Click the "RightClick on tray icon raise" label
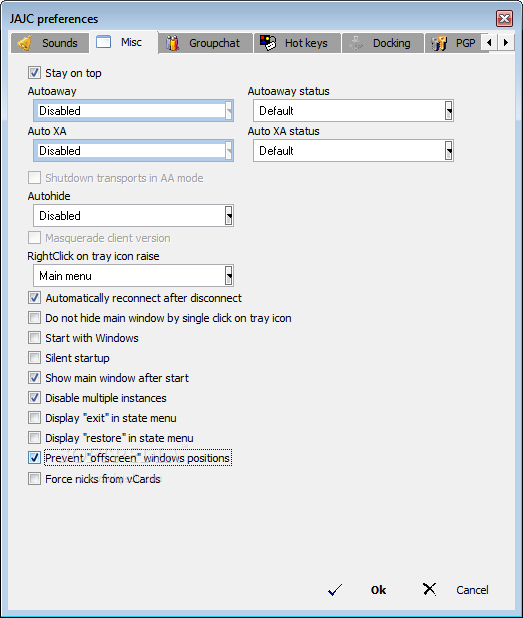This screenshot has width=523, height=618. [93, 256]
